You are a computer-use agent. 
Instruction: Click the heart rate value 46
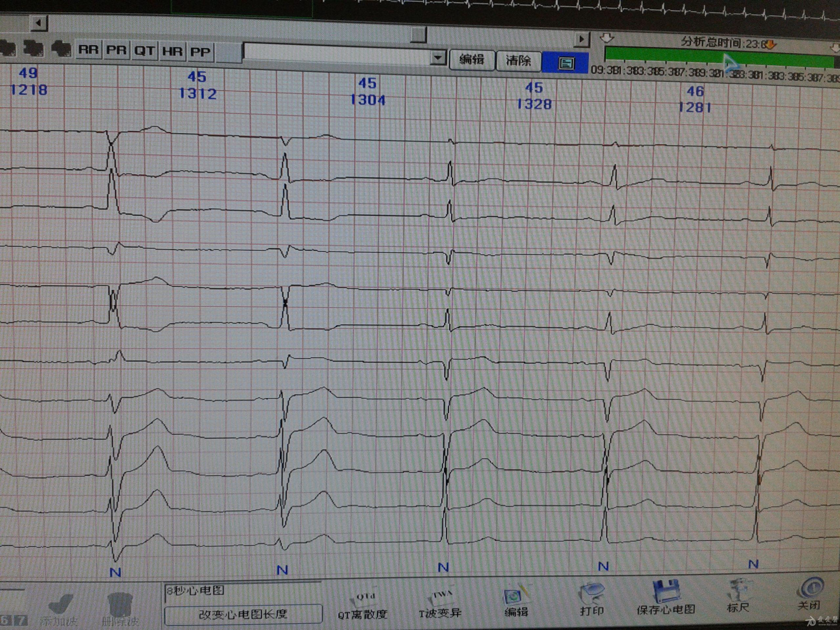(x=695, y=91)
